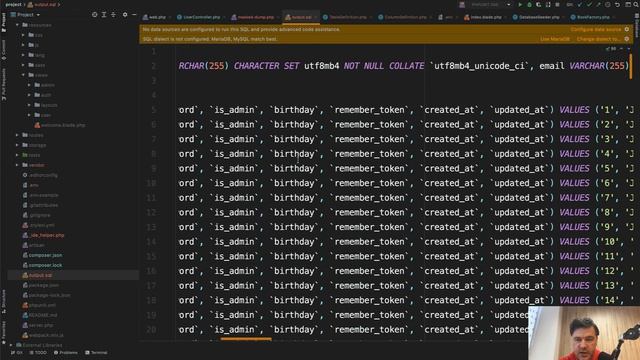Open the Terminal tool window

(x=96, y=353)
